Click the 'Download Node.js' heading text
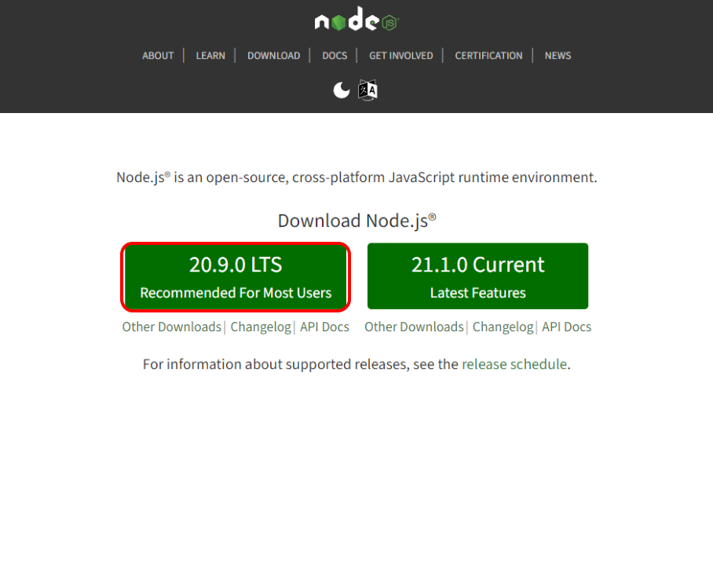 [357, 221]
